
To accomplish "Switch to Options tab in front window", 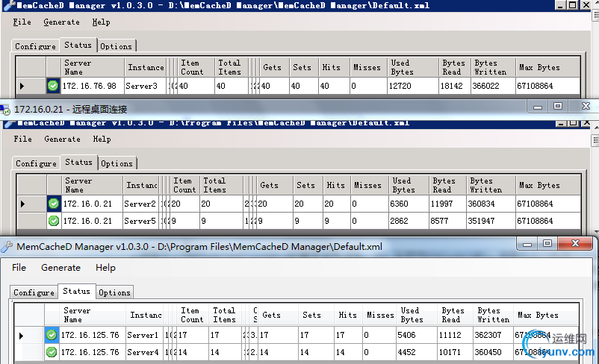I will tap(114, 292).
